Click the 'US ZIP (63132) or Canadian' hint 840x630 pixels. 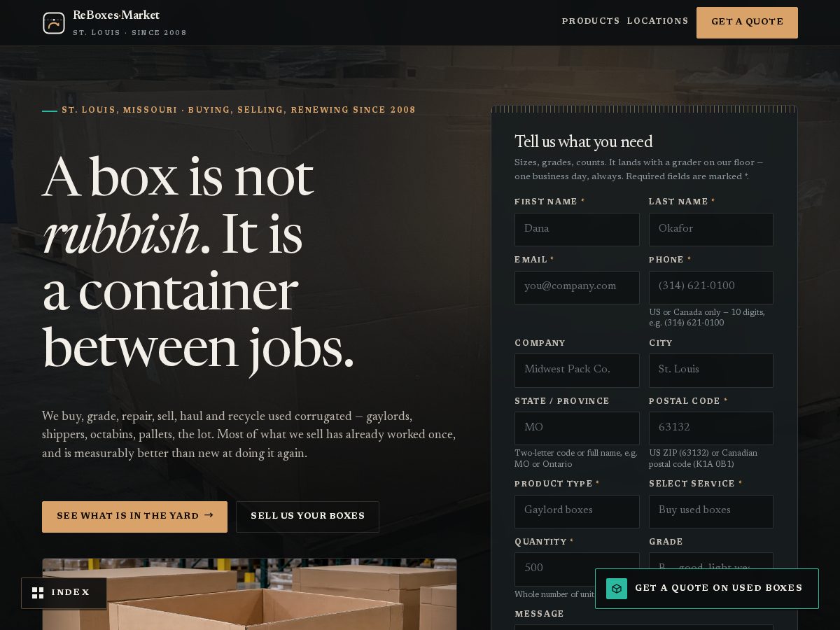(x=703, y=458)
